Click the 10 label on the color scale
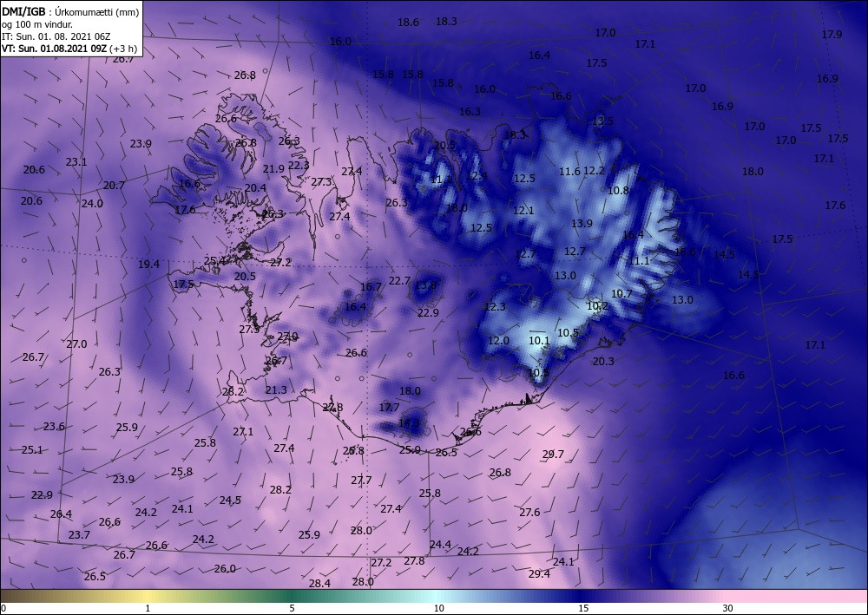 pyautogui.click(x=438, y=608)
